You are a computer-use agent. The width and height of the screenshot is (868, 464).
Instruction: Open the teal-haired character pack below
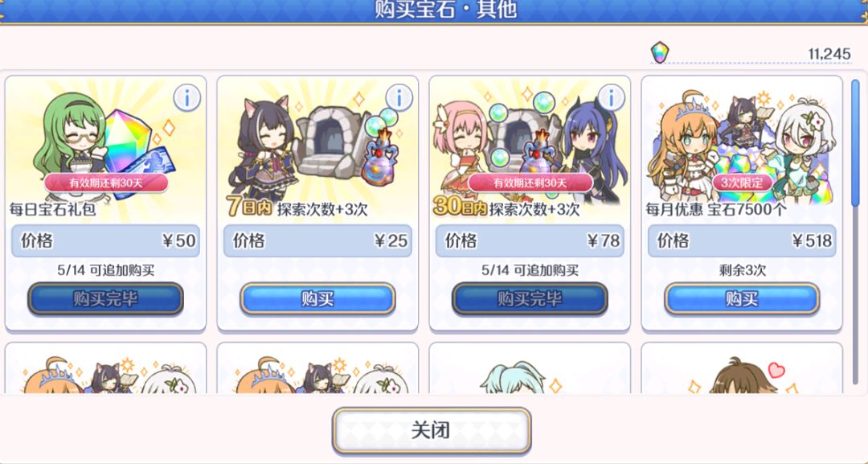[530, 368]
